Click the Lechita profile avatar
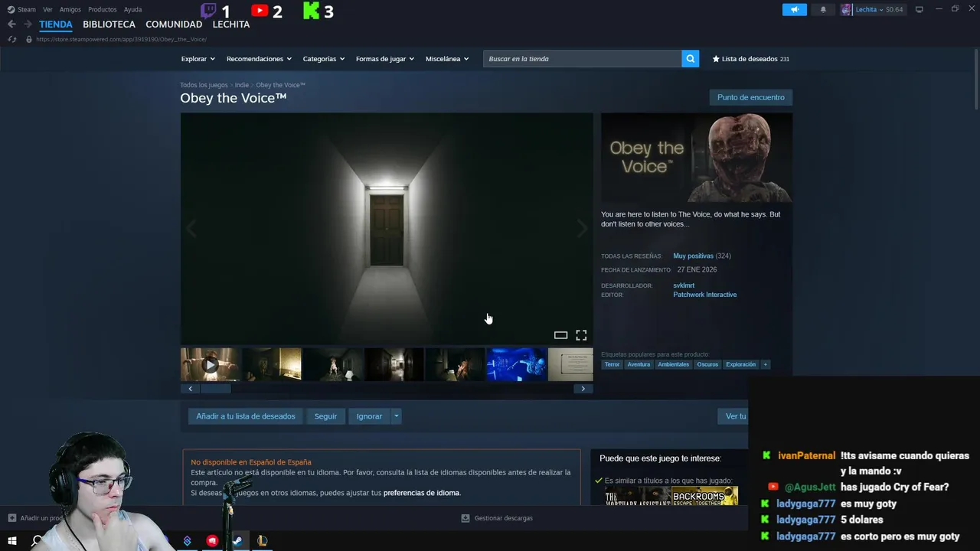 click(846, 10)
